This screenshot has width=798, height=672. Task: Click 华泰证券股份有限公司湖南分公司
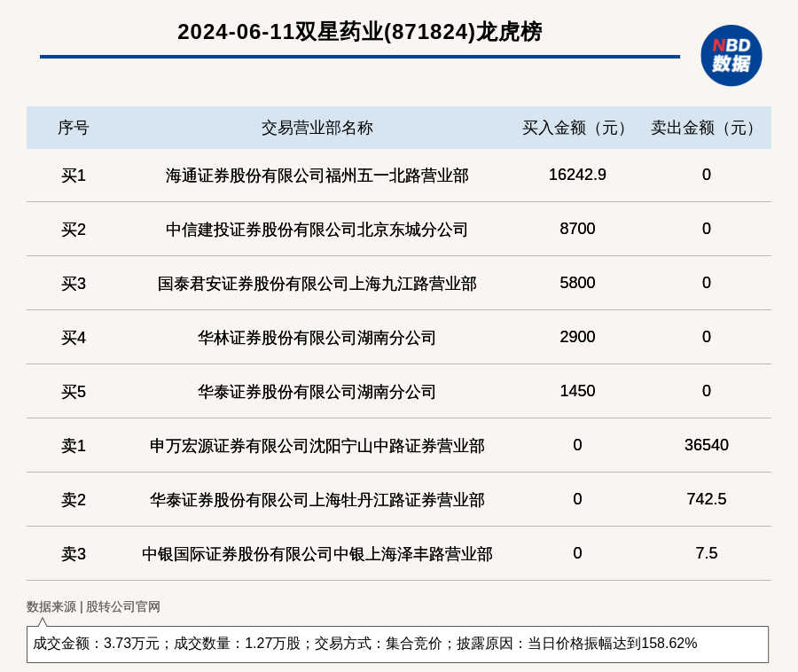pos(317,392)
